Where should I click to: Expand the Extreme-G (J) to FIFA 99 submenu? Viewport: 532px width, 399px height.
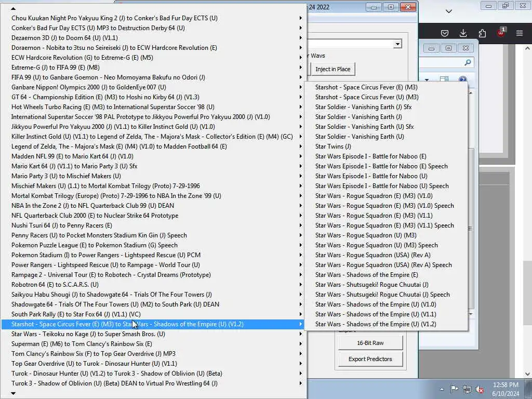(154, 68)
